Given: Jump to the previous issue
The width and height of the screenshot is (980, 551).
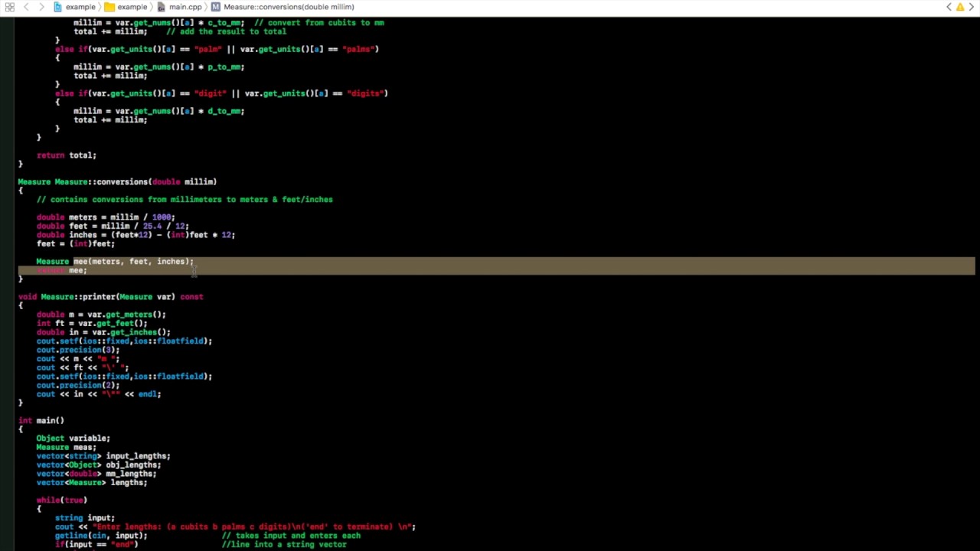Looking at the screenshot, I should [x=949, y=7].
